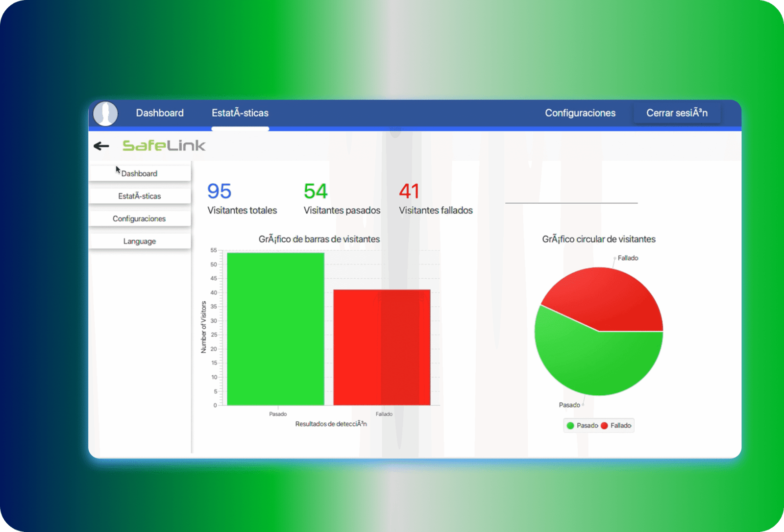Select the green Pasado pie slice
Image resolution: width=784 pixels, height=532 pixels.
click(593, 363)
